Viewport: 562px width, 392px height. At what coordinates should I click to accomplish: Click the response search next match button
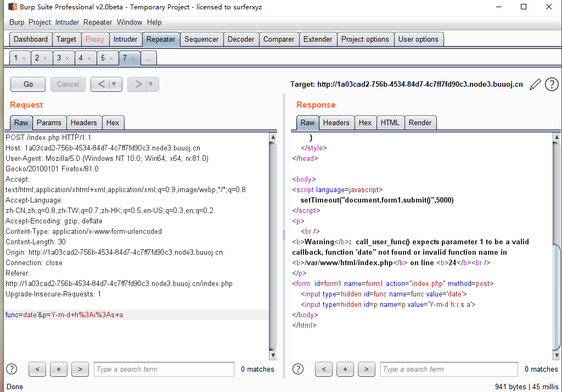(366, 369)
